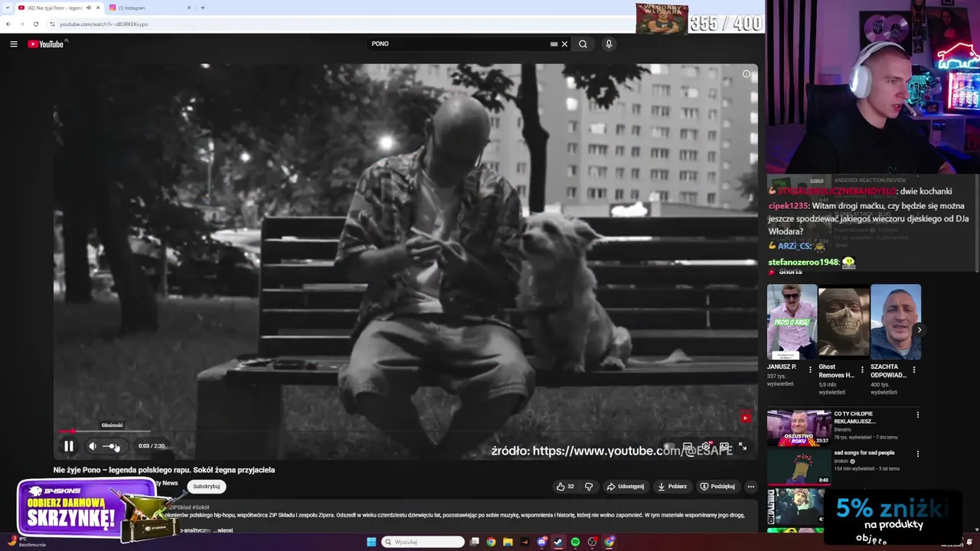Open the sad songs for sad people video
This screenshot has height=551, width=980.
799,467
